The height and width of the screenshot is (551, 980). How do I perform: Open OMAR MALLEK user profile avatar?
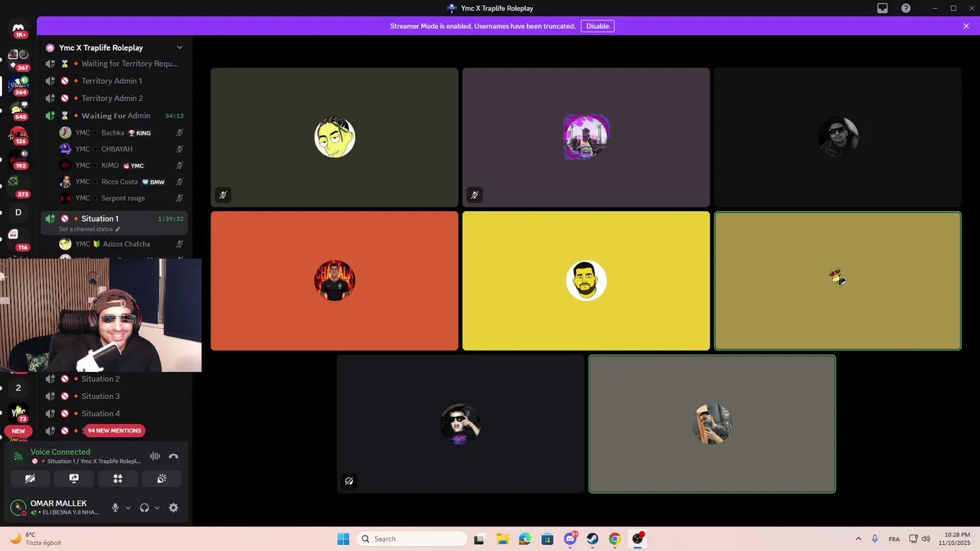click(x=18, y=507)
